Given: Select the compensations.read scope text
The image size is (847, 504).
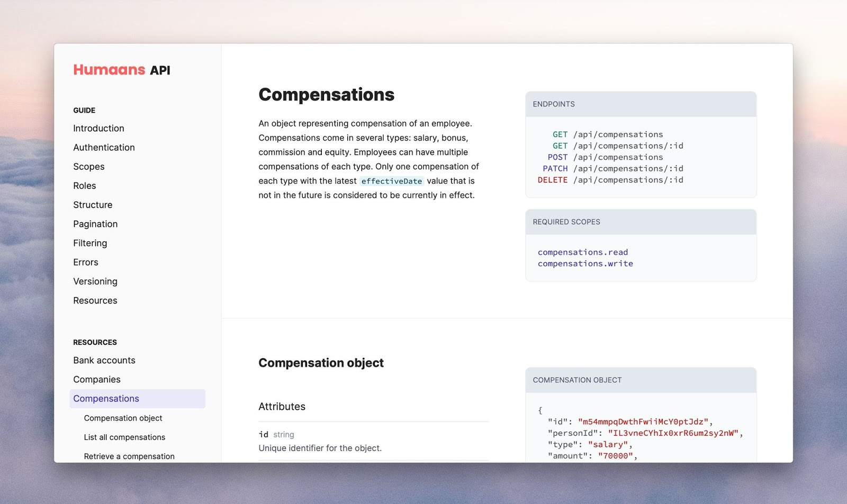Looking at the screenshot, I should pos(582,252).
